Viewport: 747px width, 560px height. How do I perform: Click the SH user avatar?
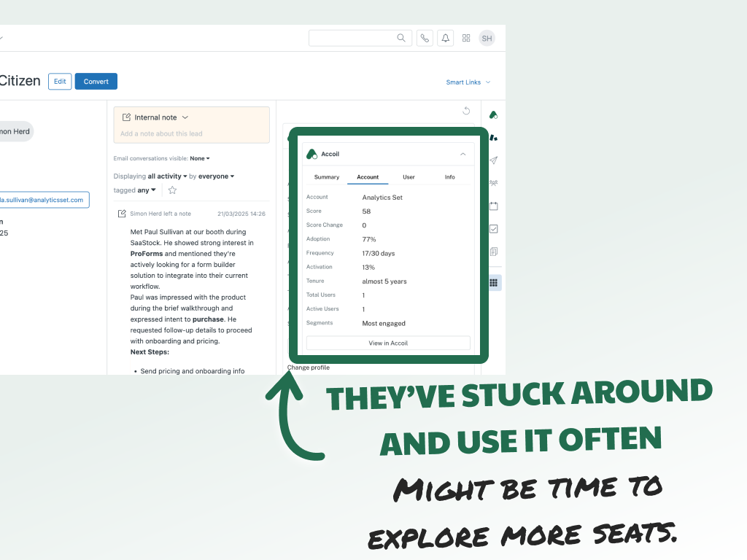click(x=487, y=38)
